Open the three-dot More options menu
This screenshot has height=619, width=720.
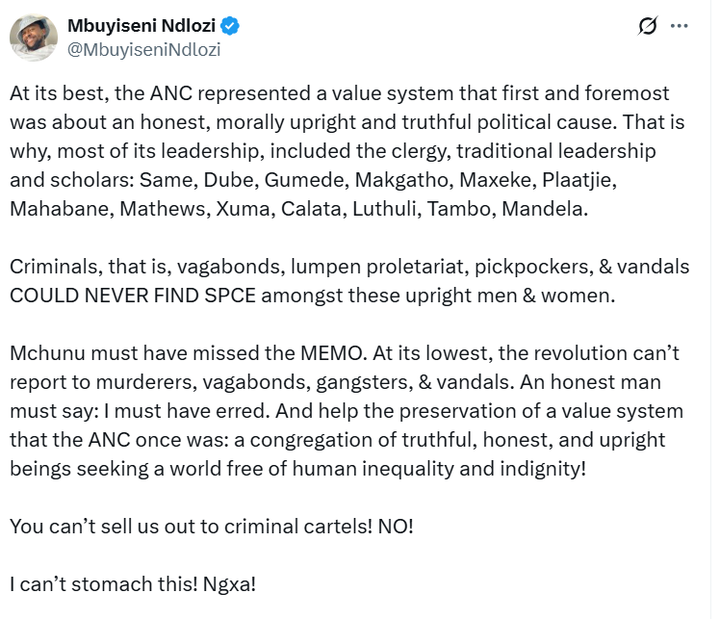coord(679,26)
